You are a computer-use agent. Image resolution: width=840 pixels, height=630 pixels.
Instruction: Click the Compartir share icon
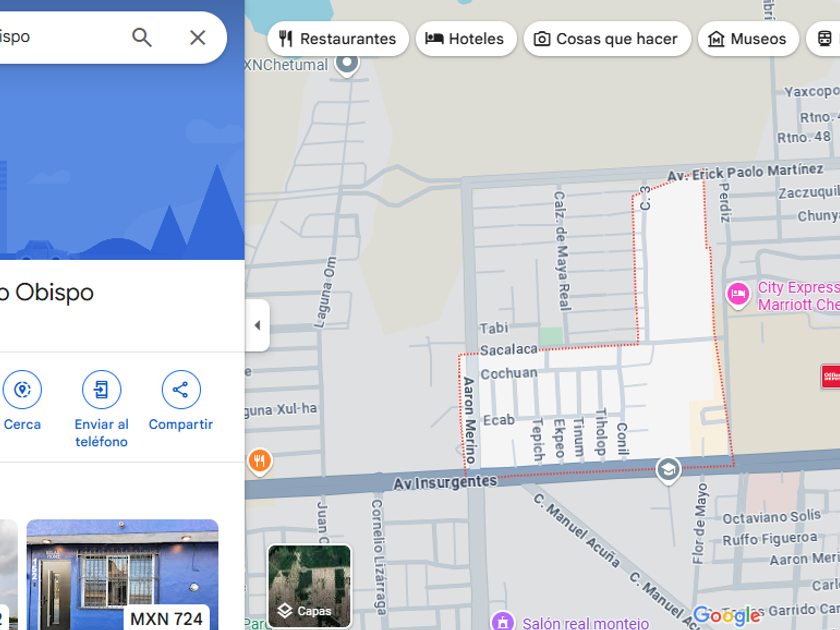181,389
